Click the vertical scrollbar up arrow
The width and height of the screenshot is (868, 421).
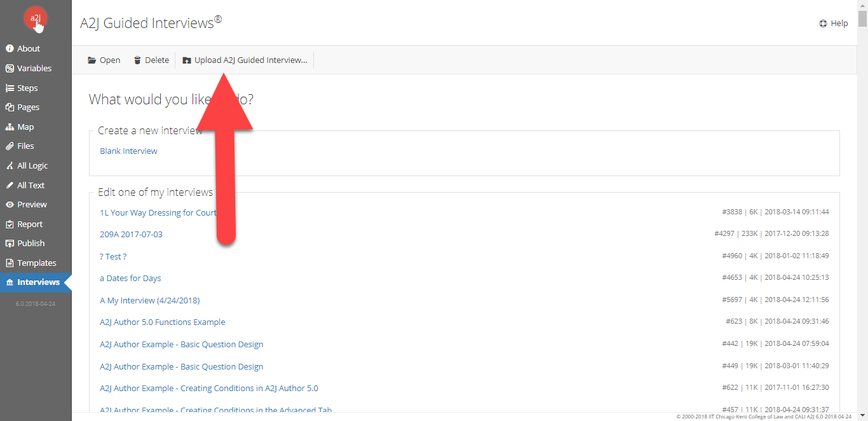click(862, 5)
